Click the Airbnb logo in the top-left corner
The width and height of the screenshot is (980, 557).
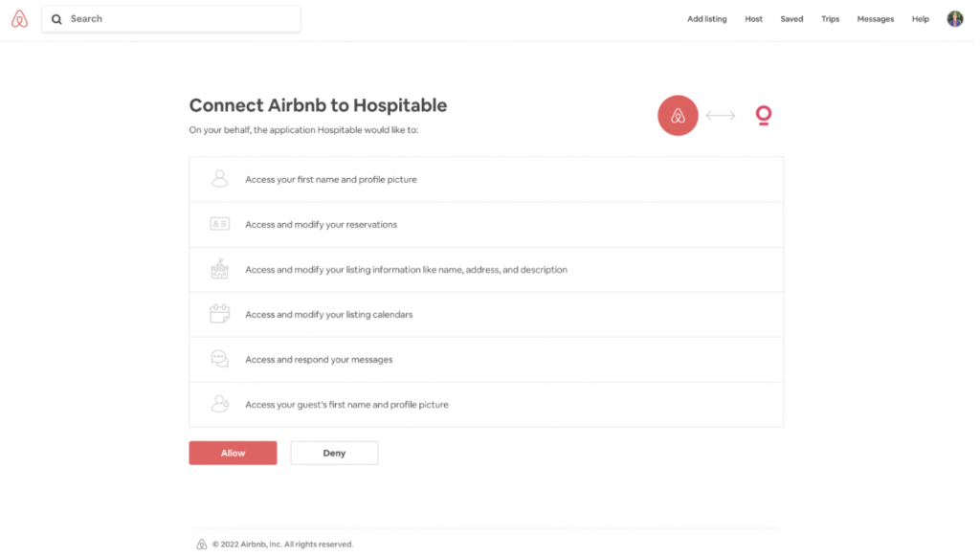(20, 18)
